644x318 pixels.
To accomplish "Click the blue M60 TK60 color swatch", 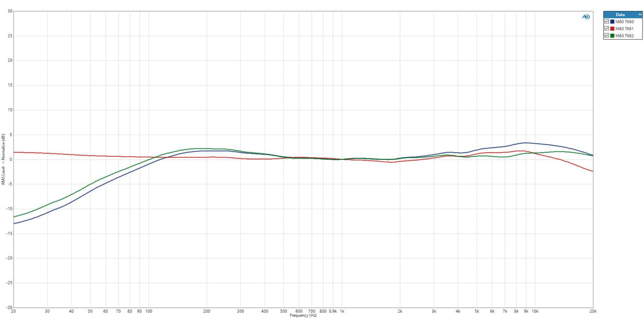I will tap(612, 21).
